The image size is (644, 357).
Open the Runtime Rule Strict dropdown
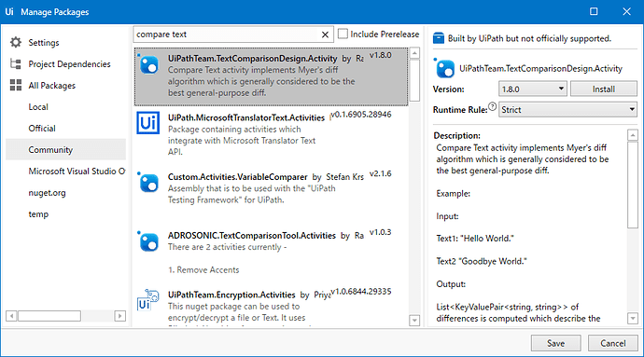tap(567, 110)
